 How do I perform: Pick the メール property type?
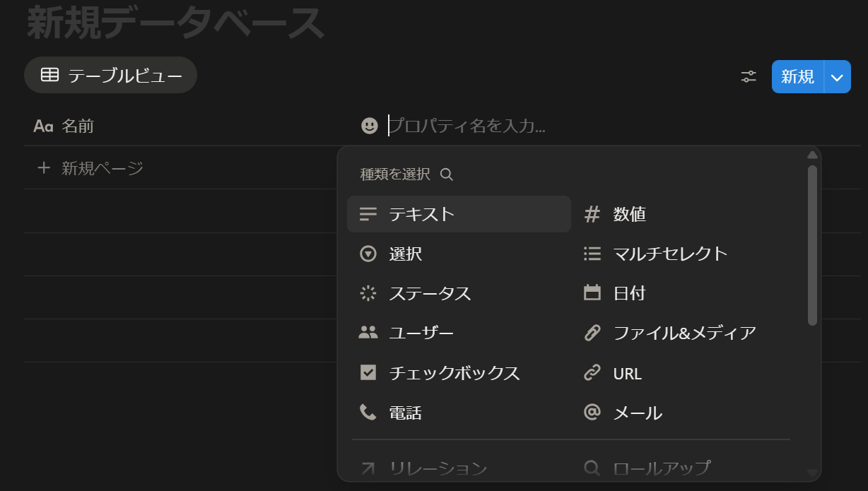pyautogui.click(x=683, y=413)
